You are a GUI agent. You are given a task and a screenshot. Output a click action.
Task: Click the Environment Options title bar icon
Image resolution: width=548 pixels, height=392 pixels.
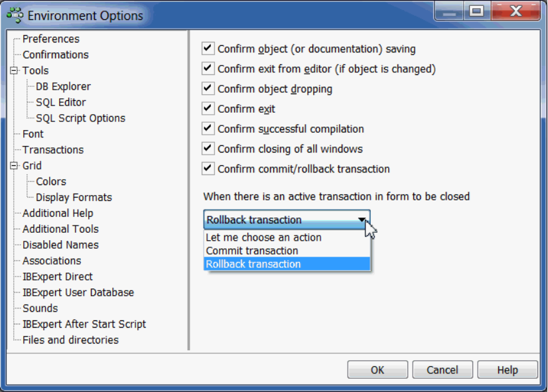tap(15, 15)
